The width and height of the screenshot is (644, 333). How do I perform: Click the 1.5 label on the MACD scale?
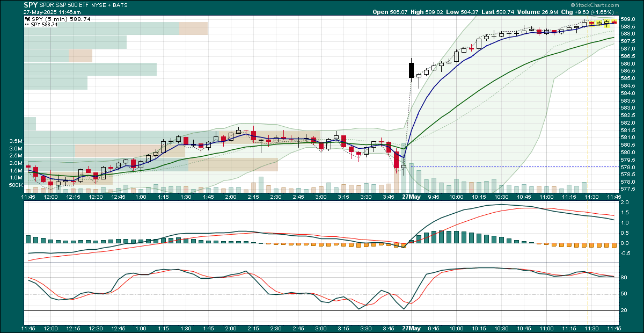(625, 213)
